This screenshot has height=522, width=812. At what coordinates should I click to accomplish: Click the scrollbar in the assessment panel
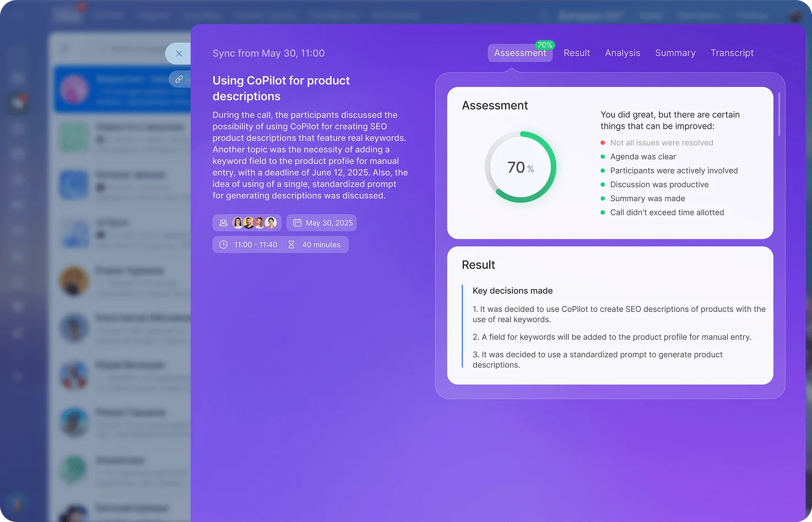(x=779, y=115)
